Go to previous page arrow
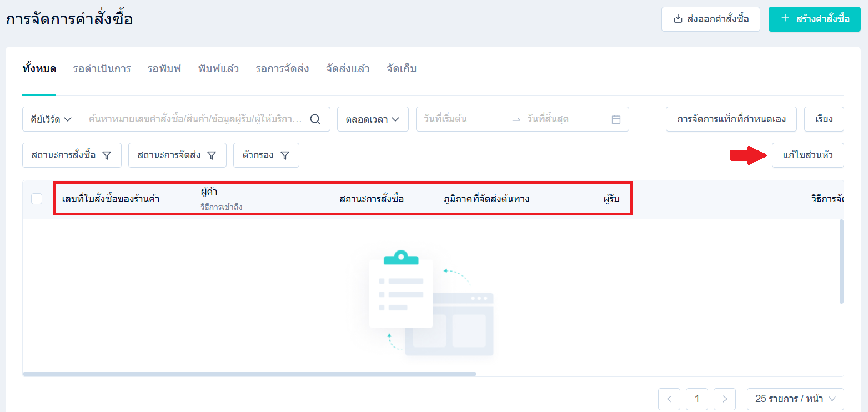Screen dimensions: 868x412 pos(669,399)
